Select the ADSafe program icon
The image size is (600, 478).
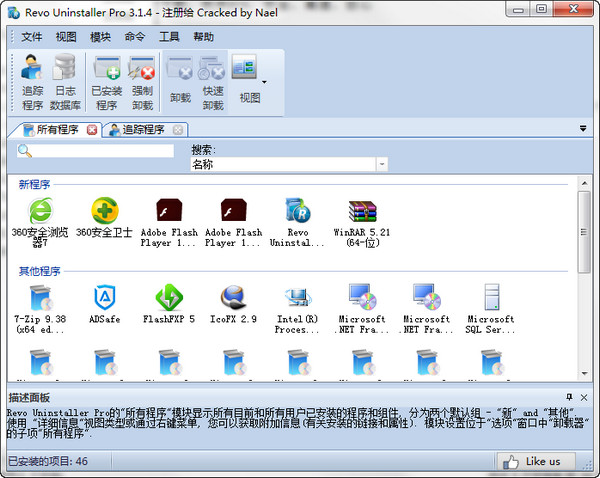click(105, 298)
